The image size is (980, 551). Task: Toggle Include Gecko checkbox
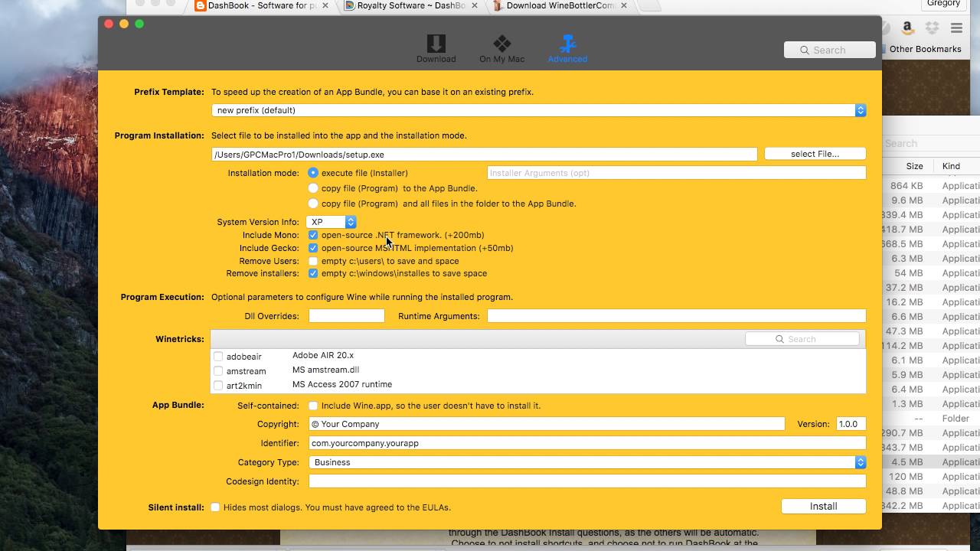pos(313,248)
